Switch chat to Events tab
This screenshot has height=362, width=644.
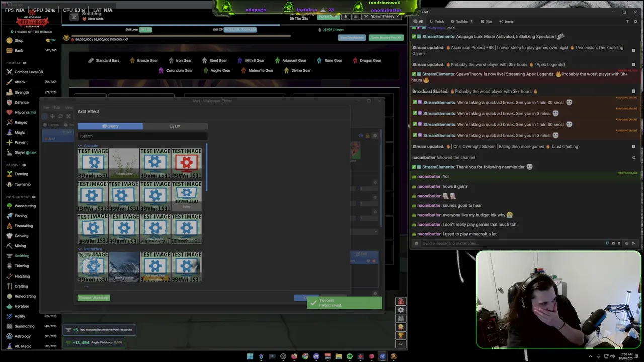[x=506, y=22]
